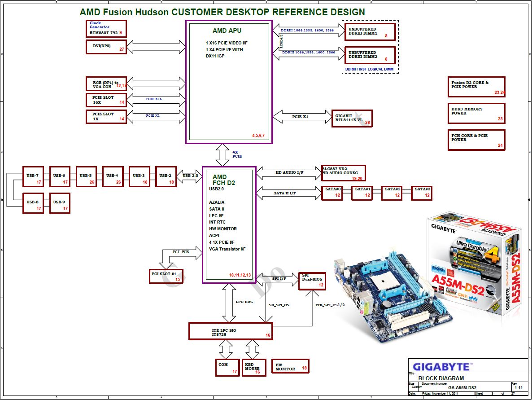Select the HW MONITOR block under the SIO

coord(290,366)
